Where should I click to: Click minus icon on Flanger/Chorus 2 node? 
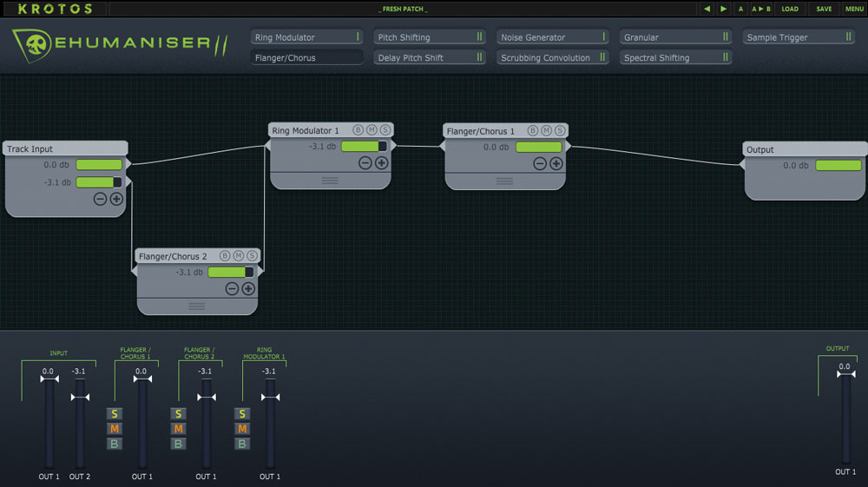click(x=232, y=288)
